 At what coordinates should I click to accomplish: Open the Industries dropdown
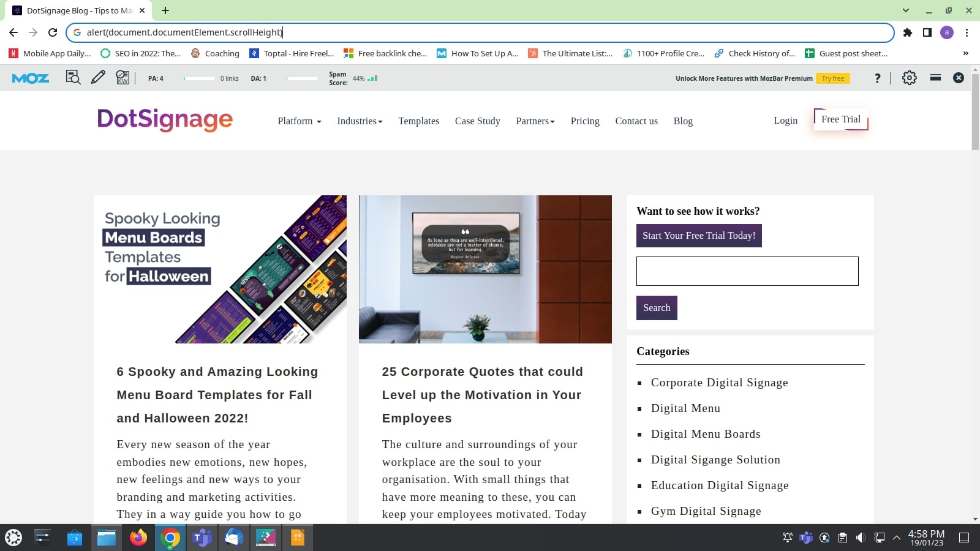(360, 121)
